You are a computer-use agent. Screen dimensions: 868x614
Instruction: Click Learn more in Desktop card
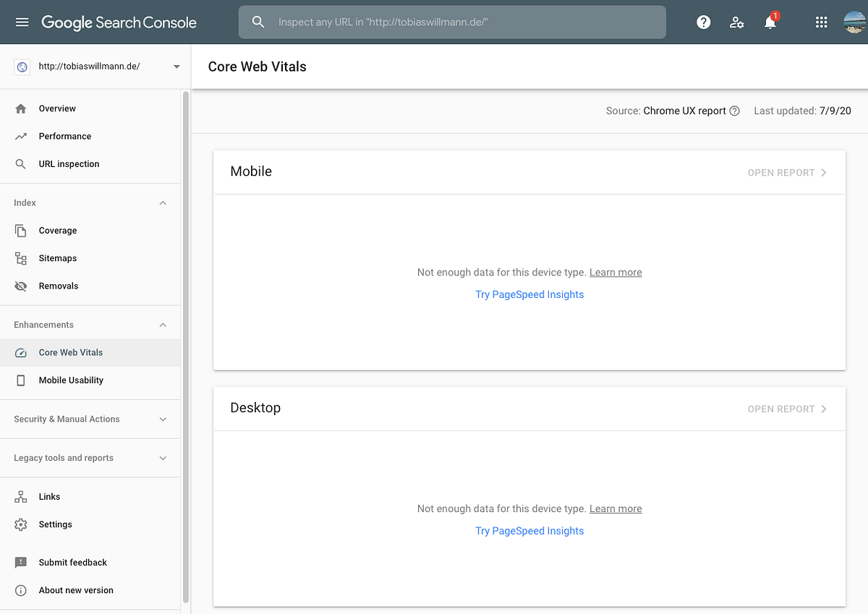click(616, 509)
